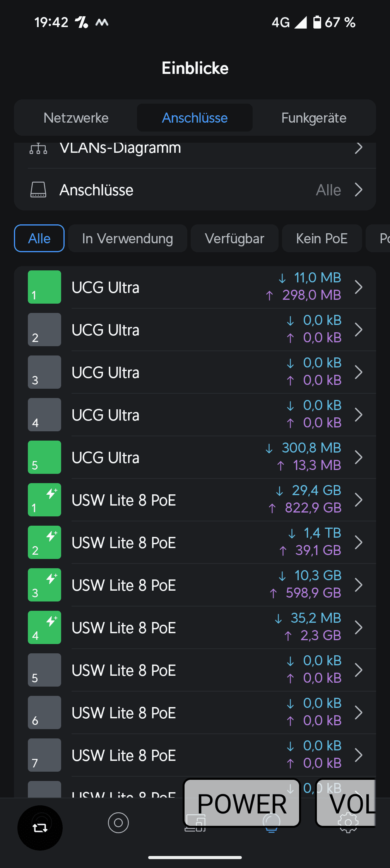Viewport: 390px width, 868px height.
Task: Tap the Android home gesture bar
Action: click(195, 857)
